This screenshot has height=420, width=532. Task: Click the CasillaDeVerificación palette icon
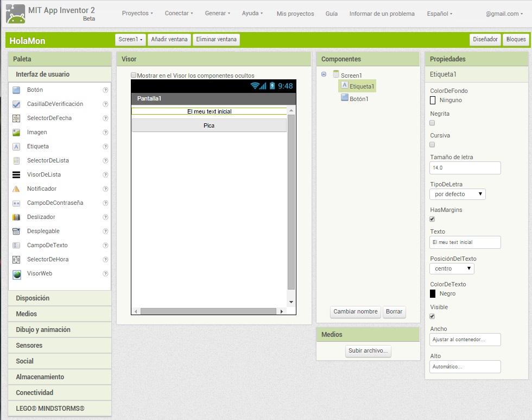[x=16, y=104]
